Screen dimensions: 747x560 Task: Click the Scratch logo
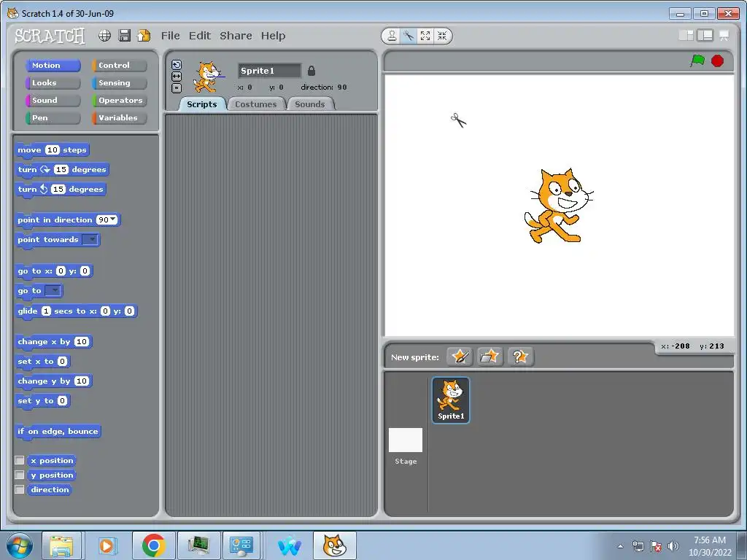50,36
